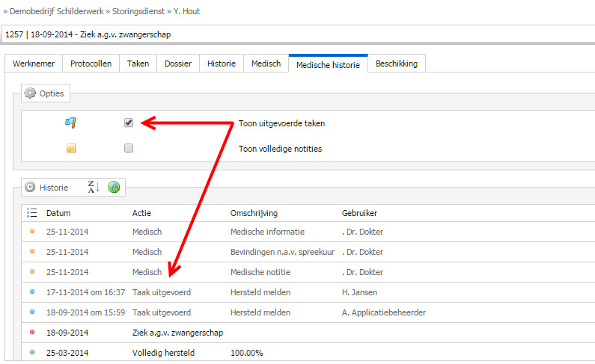This screenshot has height=364, width=595.
Task: Click the Z-A sort order icon
Action: coord(94,187)
